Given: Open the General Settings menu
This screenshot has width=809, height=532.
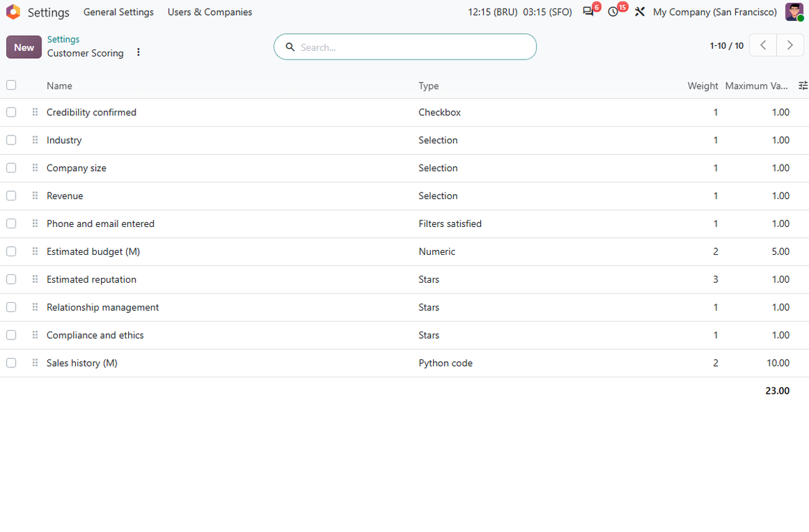Looking at the screenshot, I should [x=119, y=12].
